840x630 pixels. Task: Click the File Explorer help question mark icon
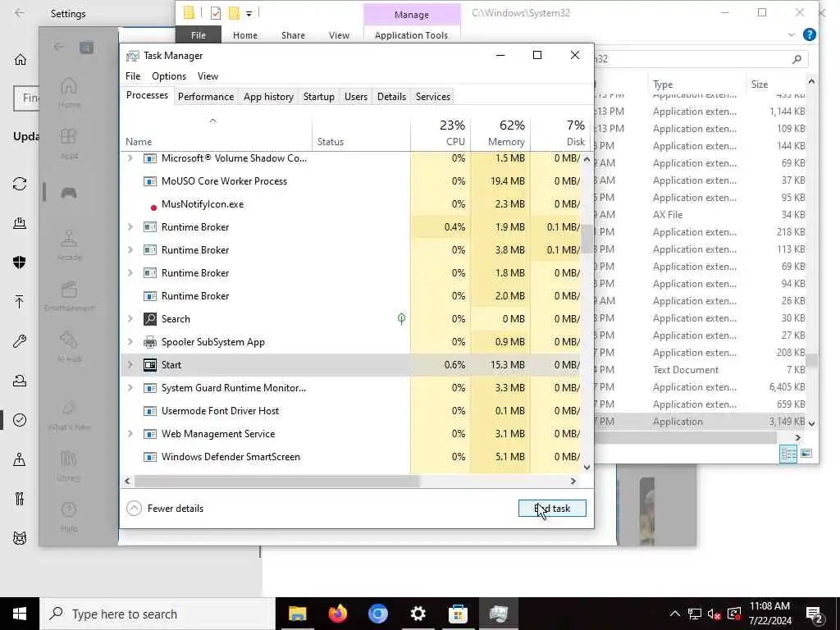point(810,34)
